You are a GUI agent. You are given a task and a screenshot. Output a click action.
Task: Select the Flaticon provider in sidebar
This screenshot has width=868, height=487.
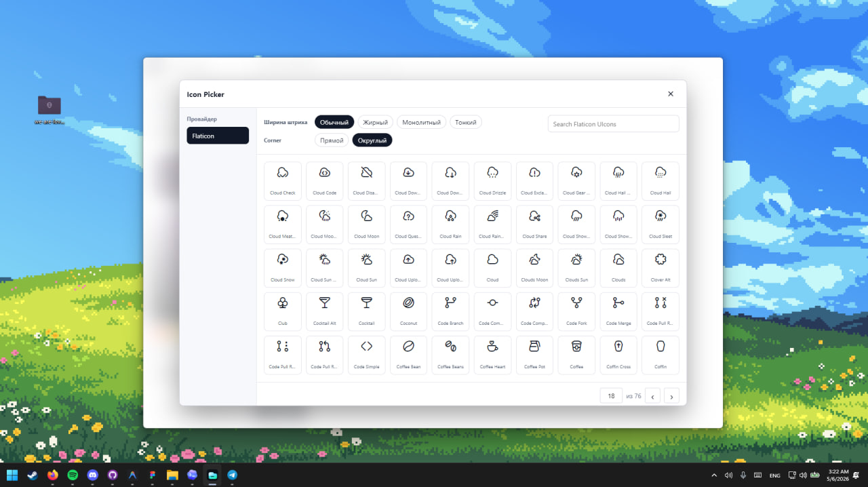(218, 136)
